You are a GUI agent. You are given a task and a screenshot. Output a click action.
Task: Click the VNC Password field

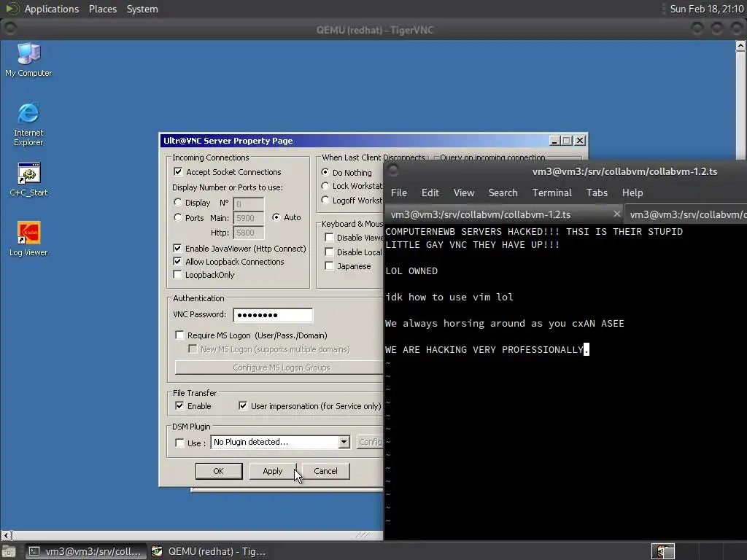(273, 315)
